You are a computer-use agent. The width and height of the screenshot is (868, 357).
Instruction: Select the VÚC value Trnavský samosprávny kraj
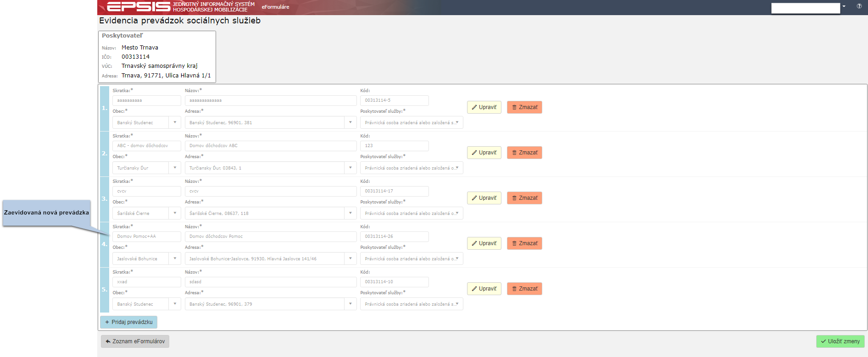click(x=160, y=66)
